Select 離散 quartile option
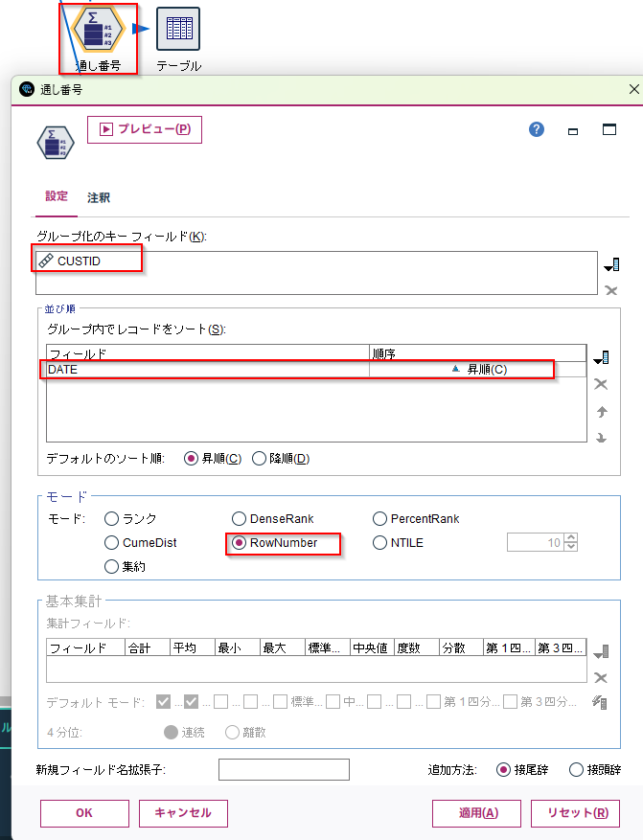This screenshot has height=840, width=643. point(232,733)
